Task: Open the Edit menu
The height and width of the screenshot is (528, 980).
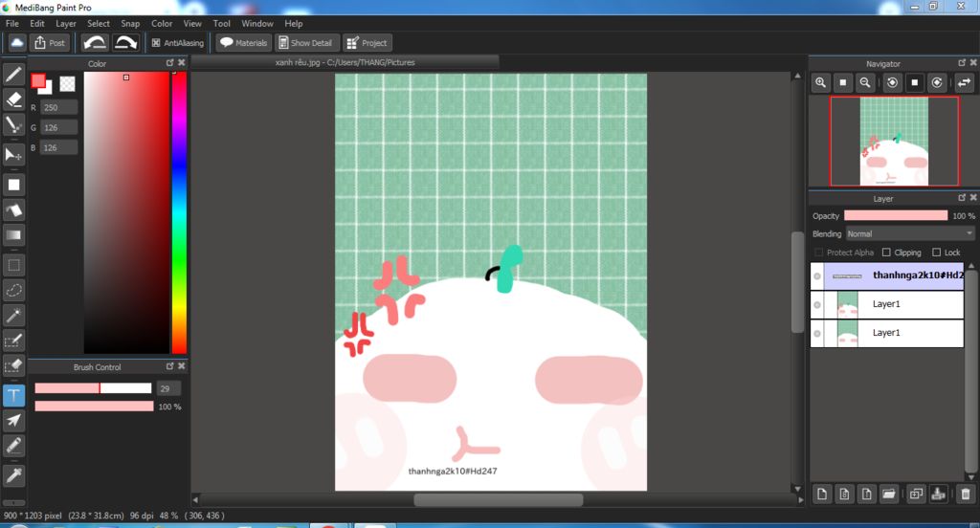Action: click(37, 23)
